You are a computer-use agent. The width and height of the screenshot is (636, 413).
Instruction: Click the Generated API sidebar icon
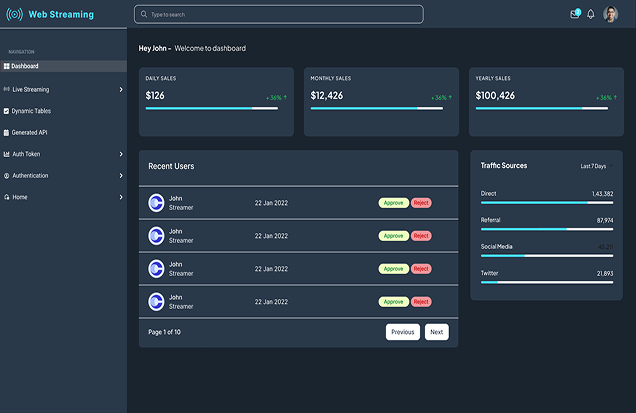point(7,132)
